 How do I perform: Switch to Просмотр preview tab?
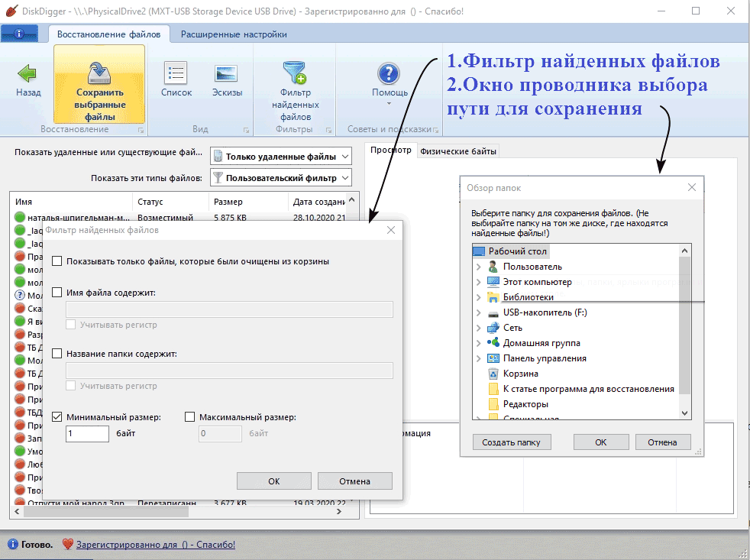[391, 151]
